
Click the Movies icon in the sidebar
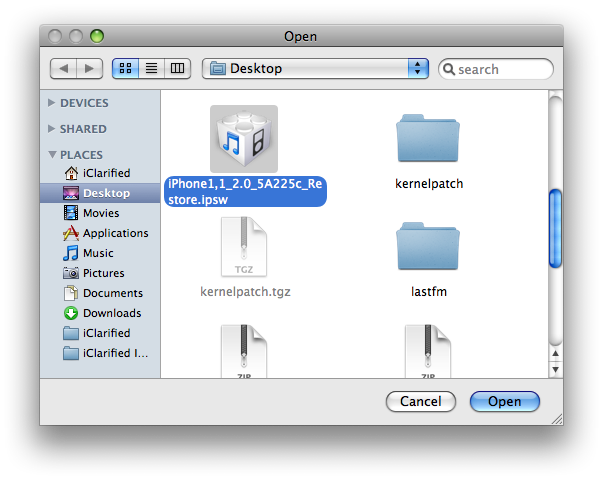coord(71,213)
